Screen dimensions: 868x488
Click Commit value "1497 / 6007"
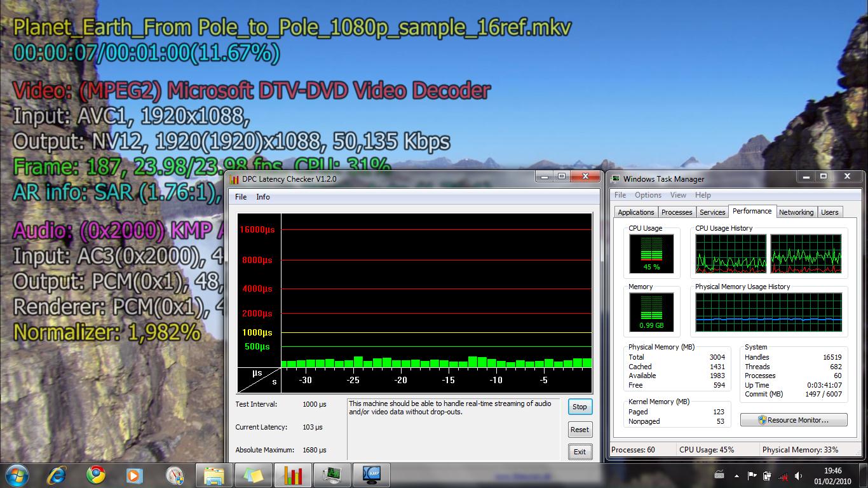pos(824,394)
